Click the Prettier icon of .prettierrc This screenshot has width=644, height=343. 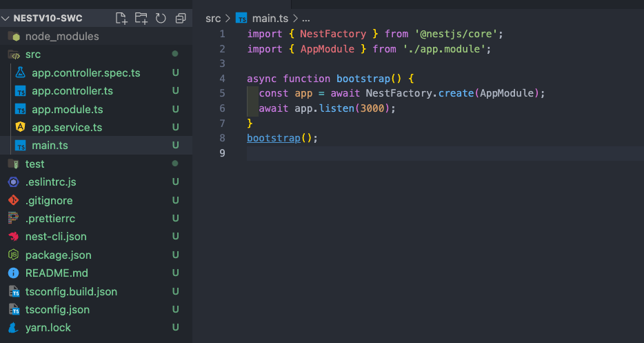pos(13,218)
